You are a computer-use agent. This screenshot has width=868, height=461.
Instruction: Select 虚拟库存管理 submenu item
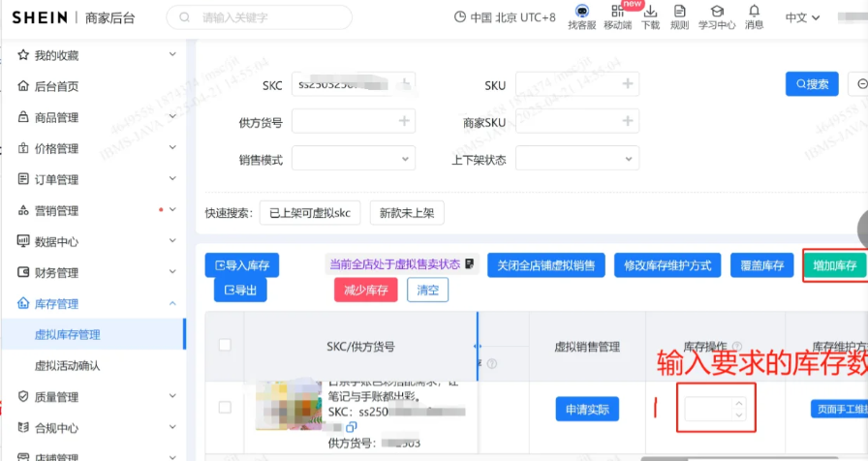click(68, 335)
